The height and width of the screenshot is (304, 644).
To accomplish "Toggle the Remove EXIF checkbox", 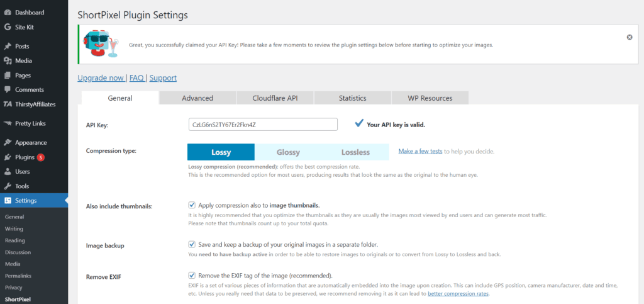I will (192, 275).
